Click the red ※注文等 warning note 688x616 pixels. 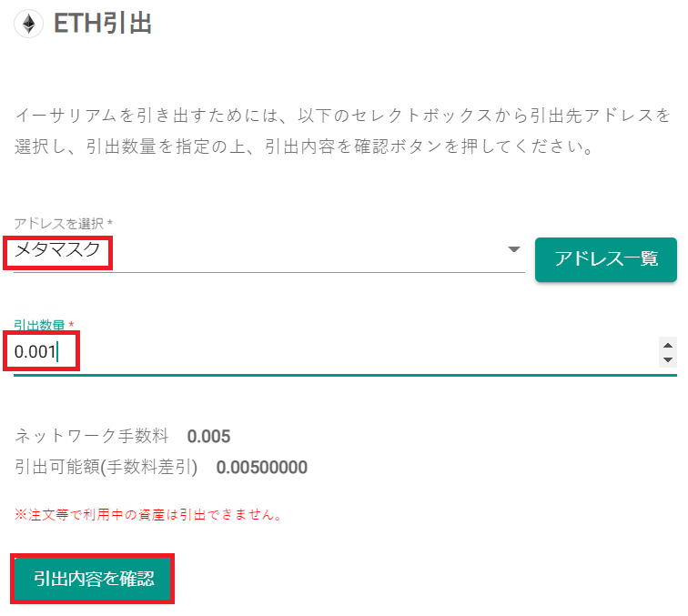coord(148,514)
